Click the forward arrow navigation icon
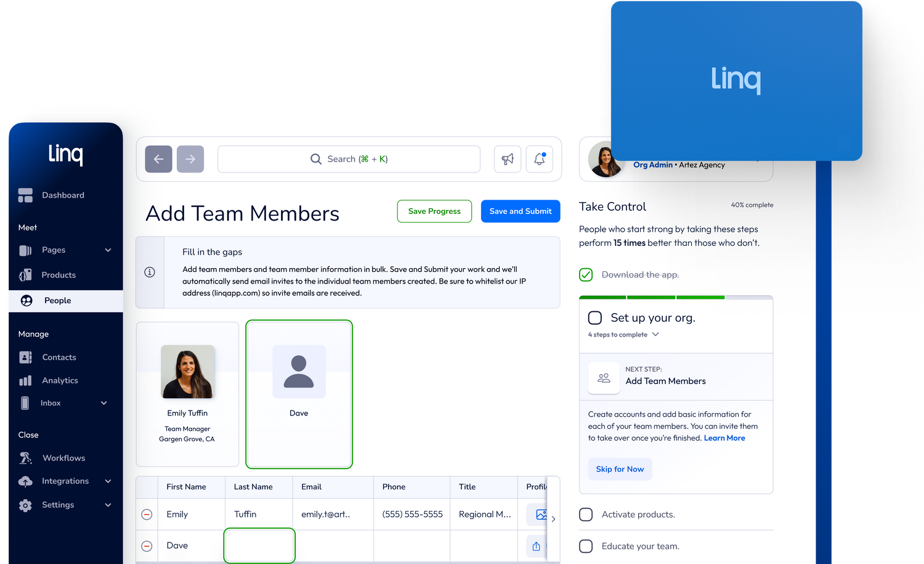Screen dimensions: 924x564 click(190, 159)
